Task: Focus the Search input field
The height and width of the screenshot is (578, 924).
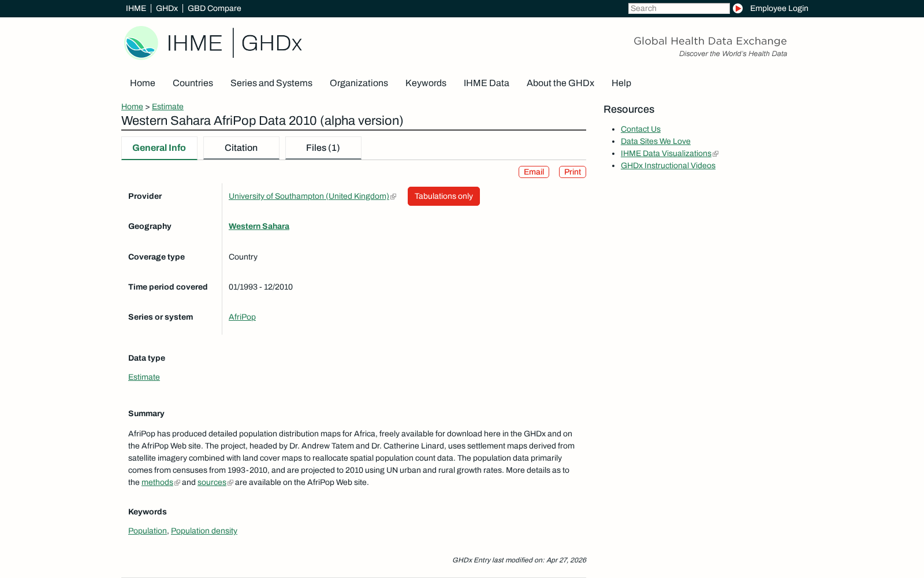Action: click(x=679, y=8)
